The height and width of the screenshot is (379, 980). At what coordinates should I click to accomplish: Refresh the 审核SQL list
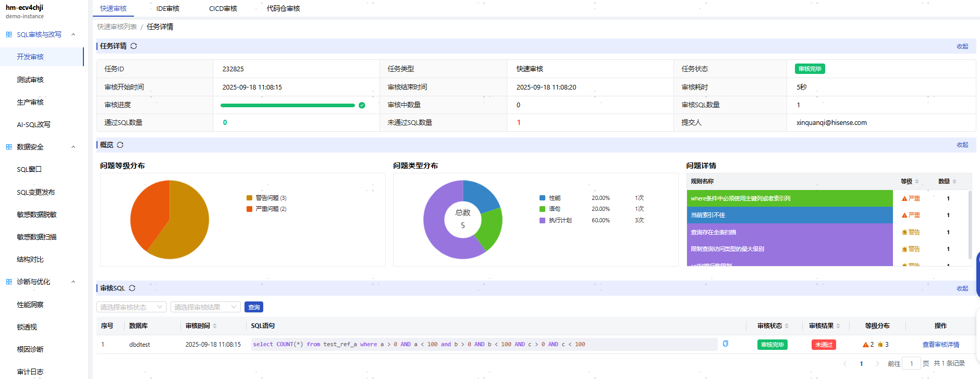pos(132,288)
